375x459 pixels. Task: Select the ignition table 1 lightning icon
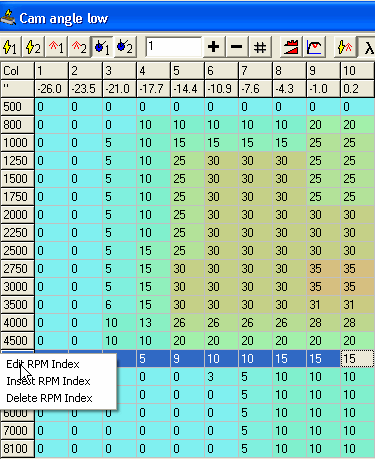(10, 47)
